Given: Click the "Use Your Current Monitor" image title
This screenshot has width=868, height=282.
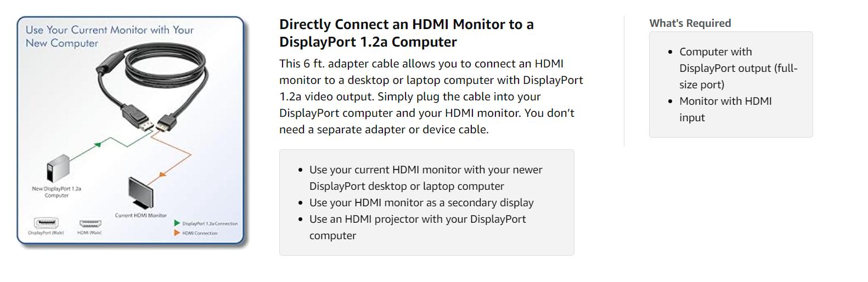Looking at the screenshot, I should (109, 36).
